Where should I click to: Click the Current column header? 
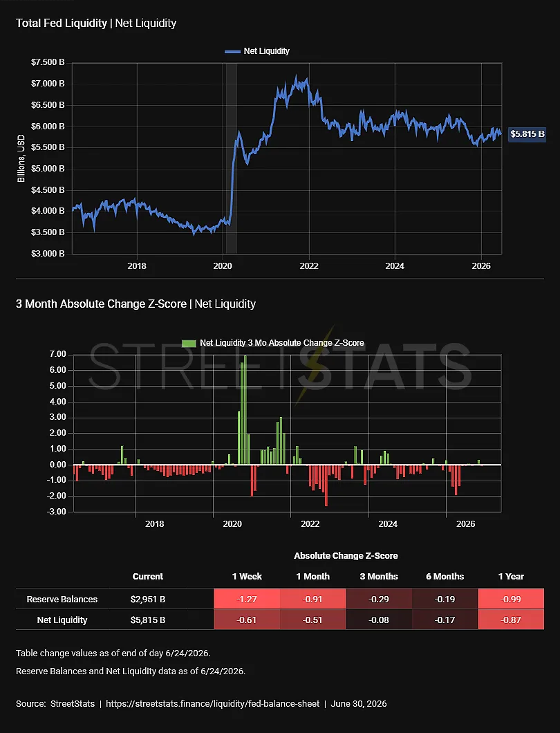(148, 577)
